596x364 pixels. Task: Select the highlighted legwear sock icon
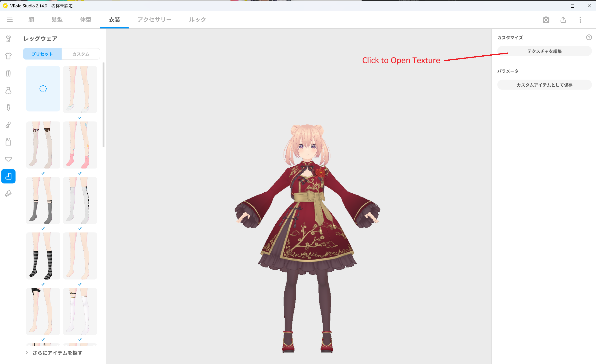(x=8, y=176)
